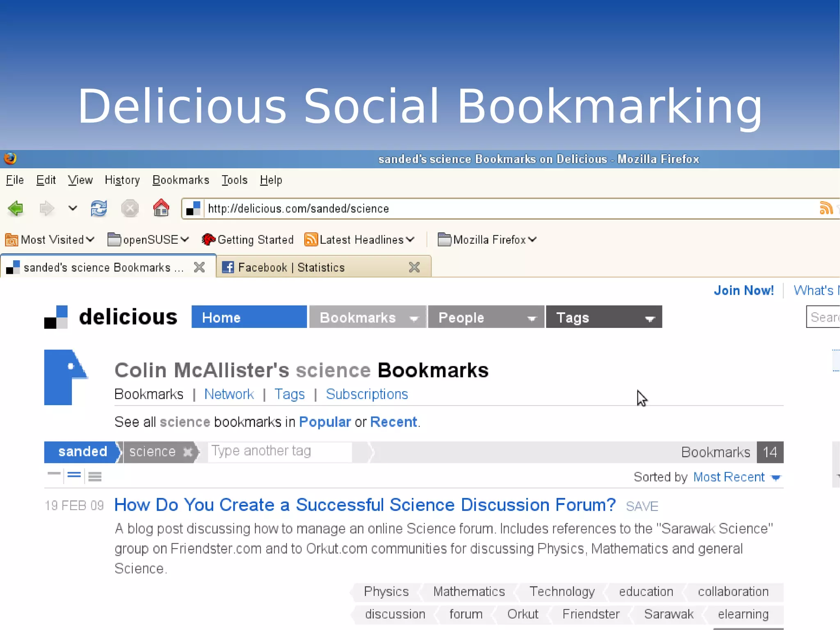Expand the openSUSE bookmarks folder
The width and height of the screenshot is (840, 630).
(x=148, y=240)
